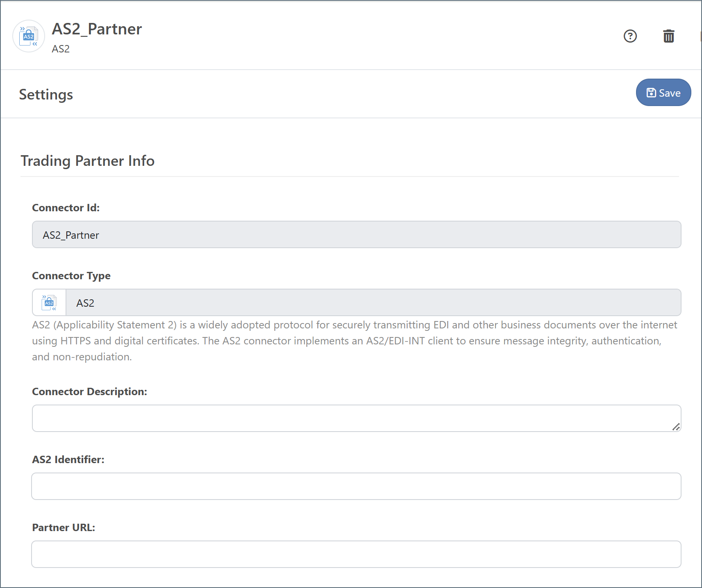Click the AS2 protocol description paragraph
Screen dimensions: 702x588
click(354, 341)
